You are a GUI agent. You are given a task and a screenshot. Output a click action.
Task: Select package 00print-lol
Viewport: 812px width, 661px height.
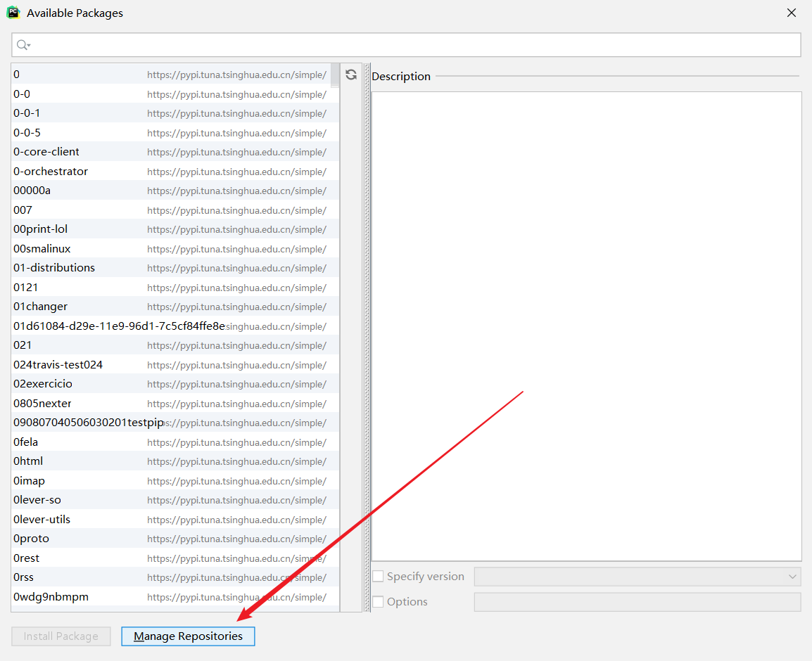pos(175,229)
